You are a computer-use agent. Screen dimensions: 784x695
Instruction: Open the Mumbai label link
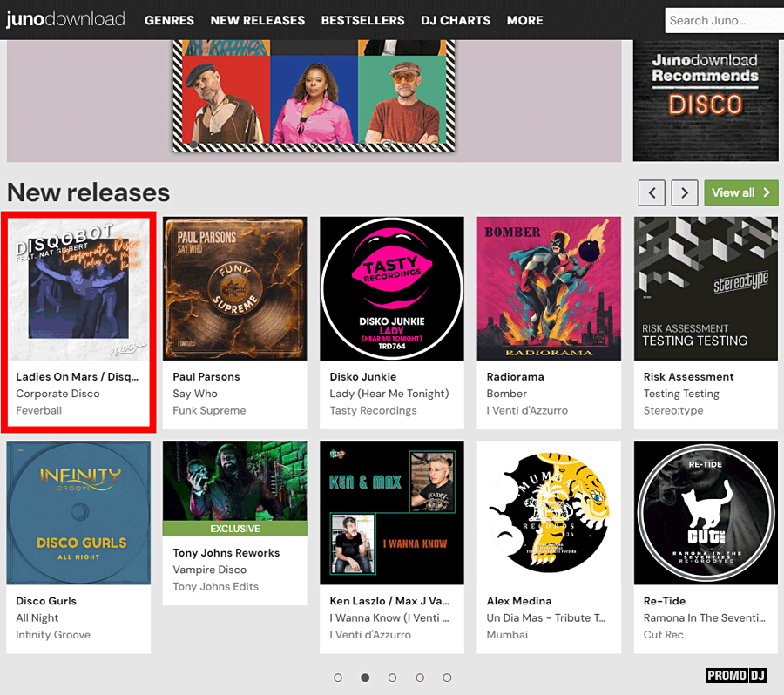pos(507,635)
